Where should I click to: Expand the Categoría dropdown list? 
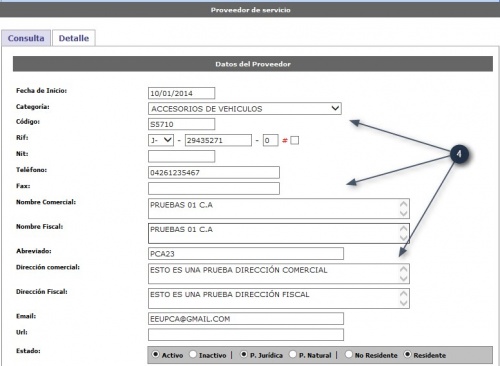[x=245, y=109]
